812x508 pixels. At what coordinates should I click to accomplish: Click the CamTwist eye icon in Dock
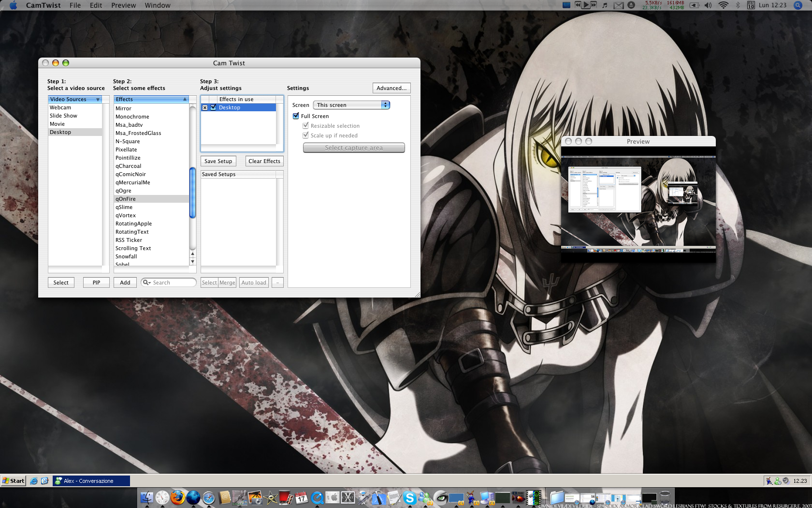(x=441, y=497)
